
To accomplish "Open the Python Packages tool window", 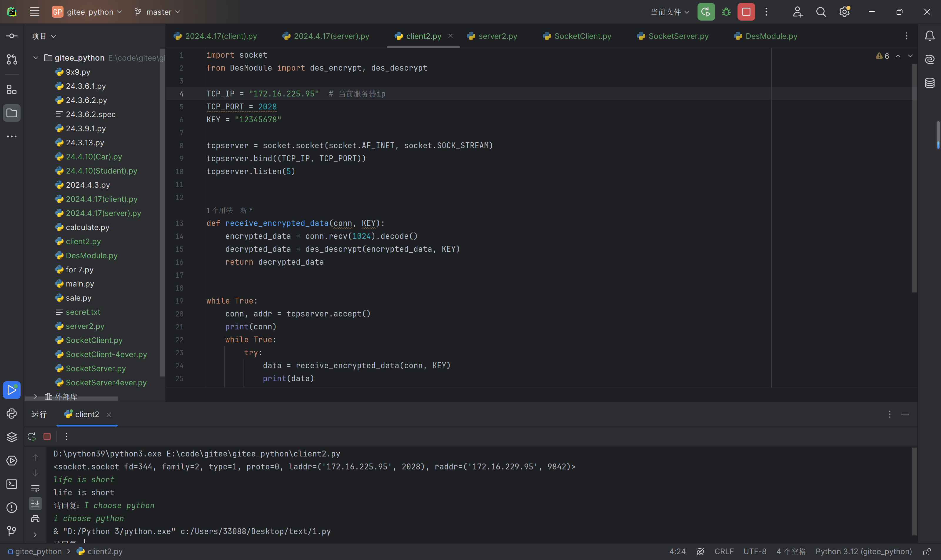I will tap(12, 437).
